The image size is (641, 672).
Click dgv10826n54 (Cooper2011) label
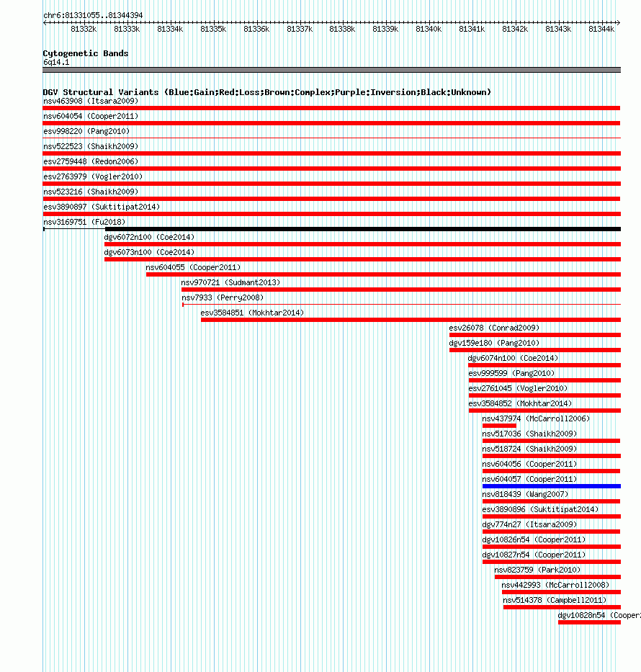(534, 539)
